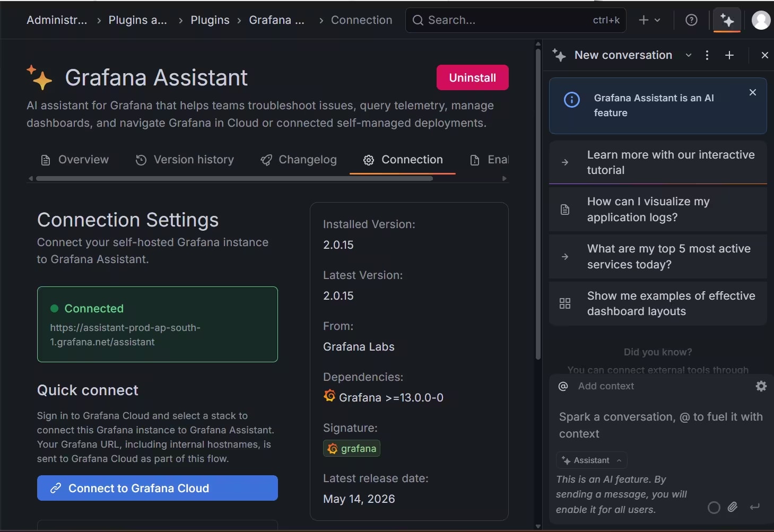
Task: Click the Grafana Labs publisher text
Action: tap(359, 347)
